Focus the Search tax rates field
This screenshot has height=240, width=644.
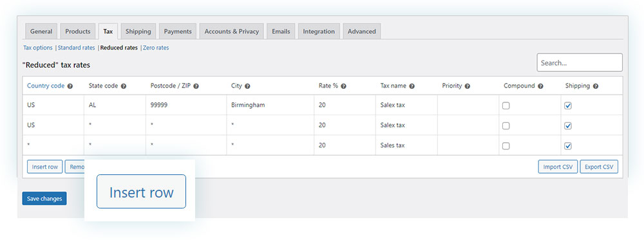pyautogui.click(x=580, y=63)
